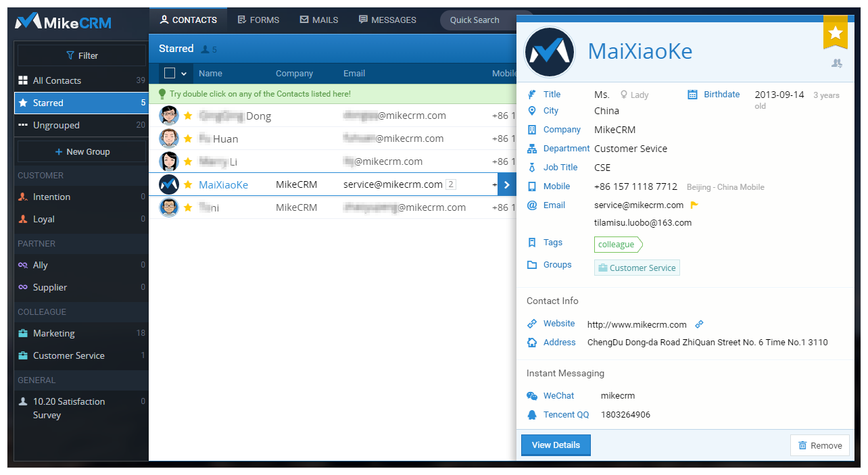Click the Groups folder icon
The image size is (868, 475).
tap(532, 265)
